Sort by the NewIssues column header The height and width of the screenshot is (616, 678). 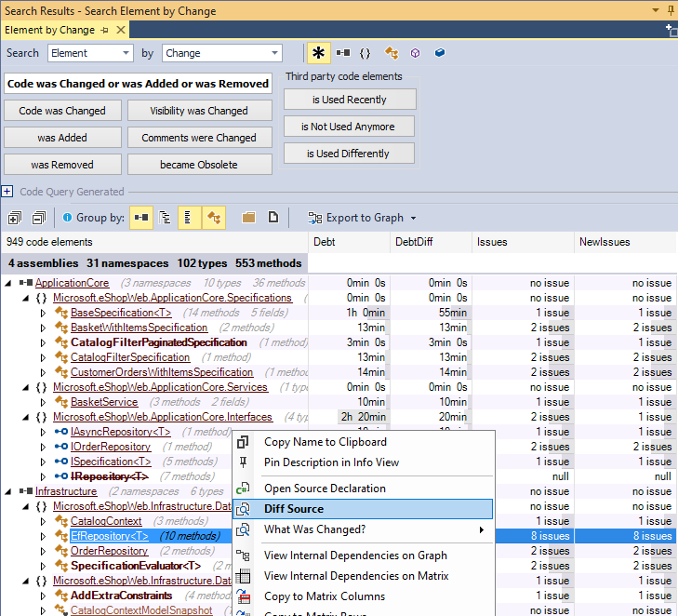[x=625, y=242]
